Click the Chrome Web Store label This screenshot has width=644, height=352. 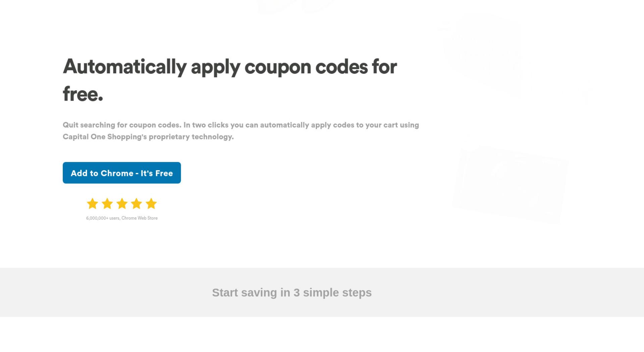coord(140,218)
